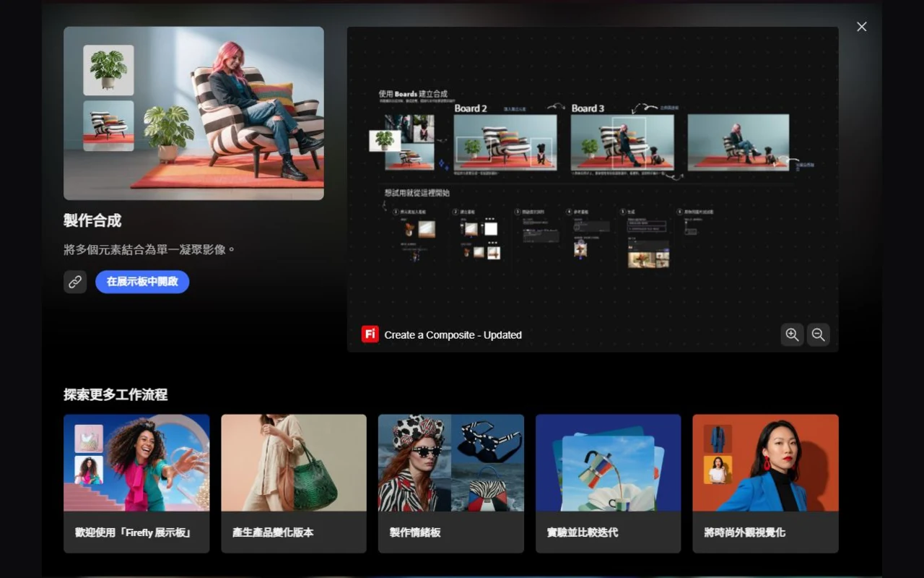Open the 歡迎使用「Firefly 展示板」 workflow card

[x=136, y=483]
